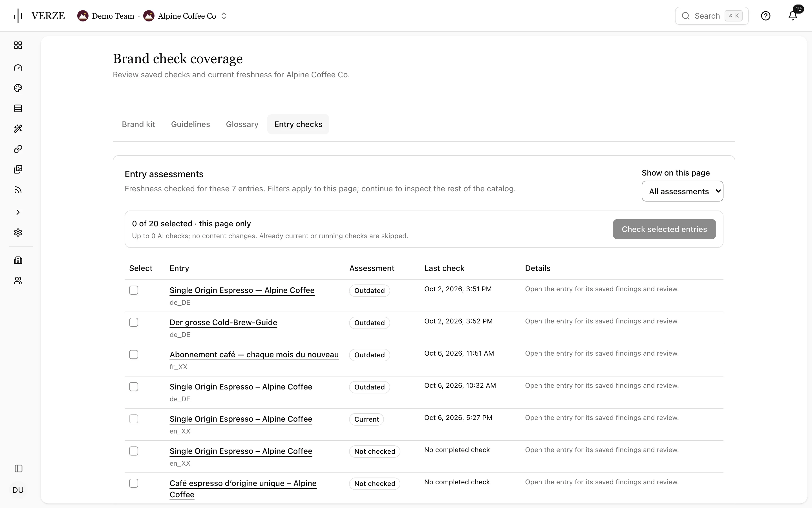Image resolution: width=812 pixels, height=508 pixels.
Task: Click the chain link icon in sidebar
Action: [x=18, y=149]
